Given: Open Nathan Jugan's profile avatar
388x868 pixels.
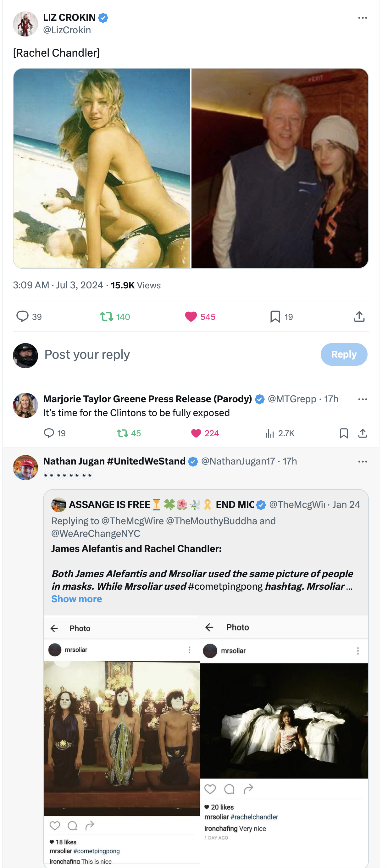Looking at the screenshot, I should [x=25, y=468].
